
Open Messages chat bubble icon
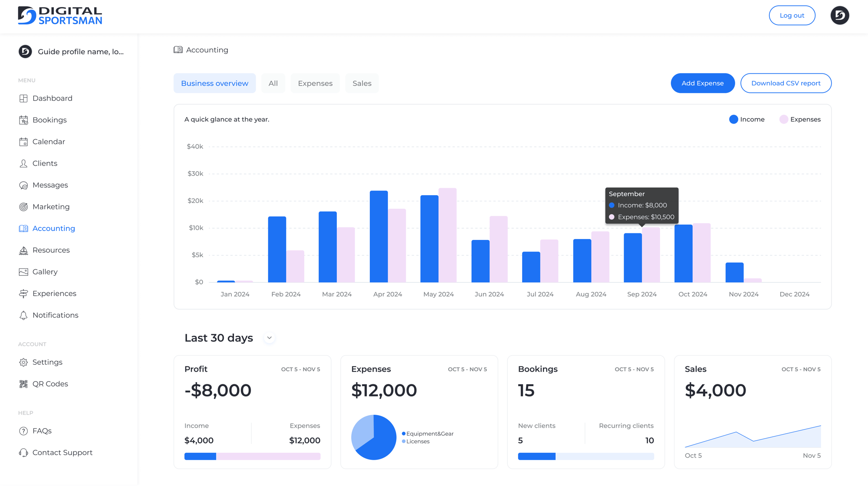23,185
